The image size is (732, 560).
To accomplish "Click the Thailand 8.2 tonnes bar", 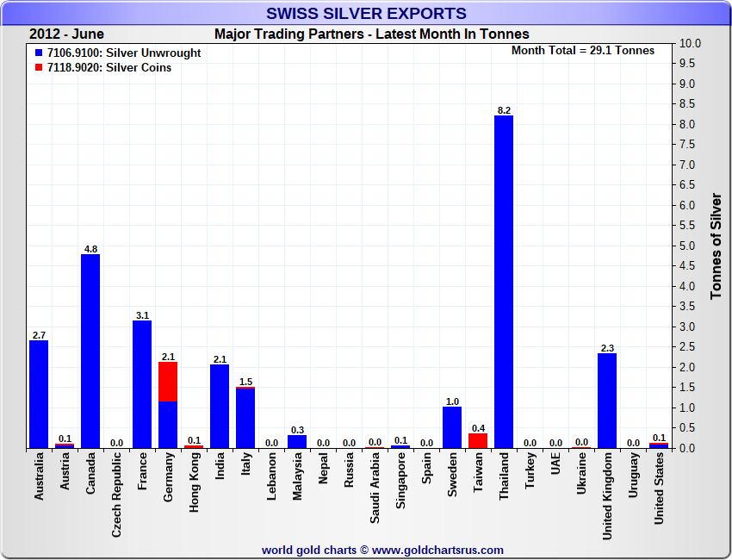I will coord(504,282).
